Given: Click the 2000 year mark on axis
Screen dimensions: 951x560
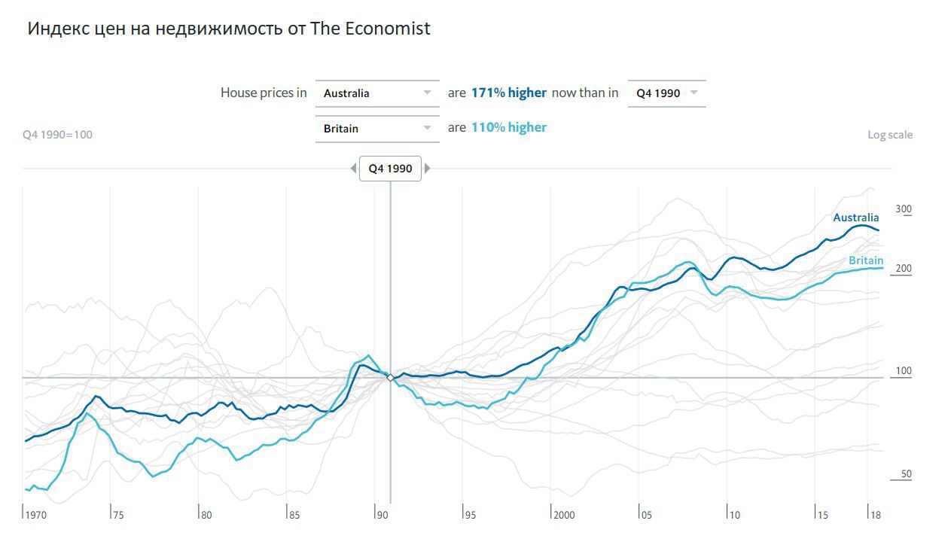Looking at the screenshot, I should pyautogui.click(x=564, y=515).
